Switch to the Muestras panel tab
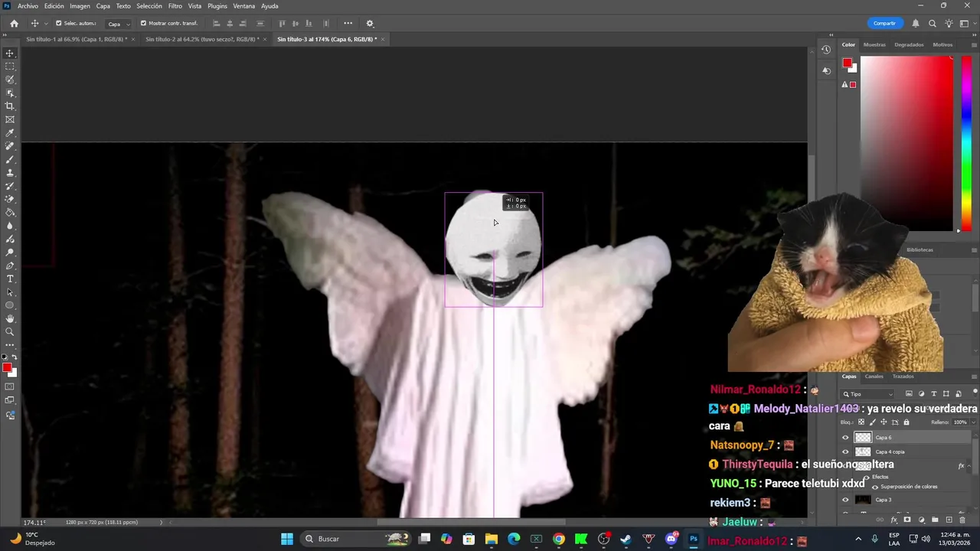The width and height of the screenshot is (980, 551). pos(874,44)
